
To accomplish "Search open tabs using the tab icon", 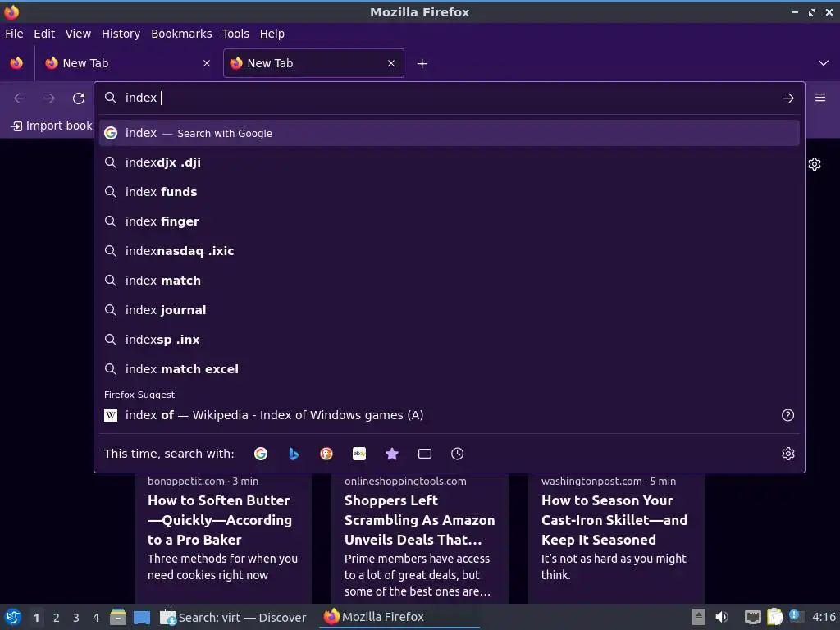I will 425,454.
